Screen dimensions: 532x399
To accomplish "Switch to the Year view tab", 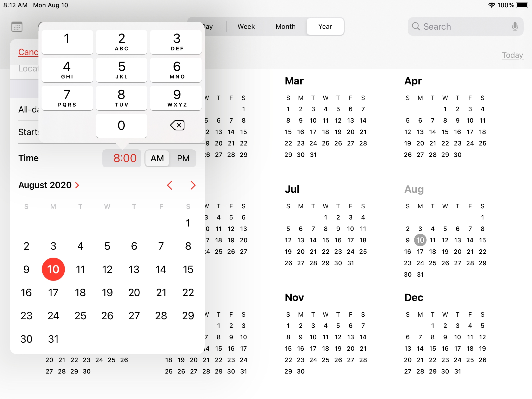I will [325, 26].
